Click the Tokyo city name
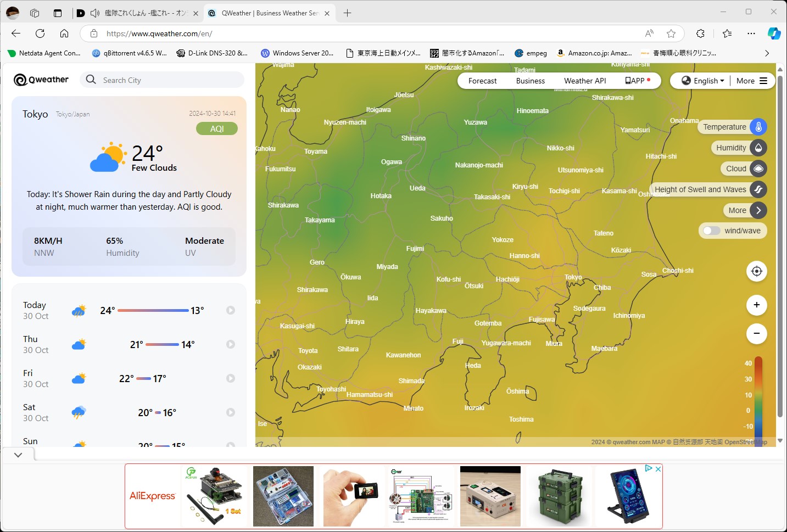This screenshot has width=787, height=532. (35, 114)
